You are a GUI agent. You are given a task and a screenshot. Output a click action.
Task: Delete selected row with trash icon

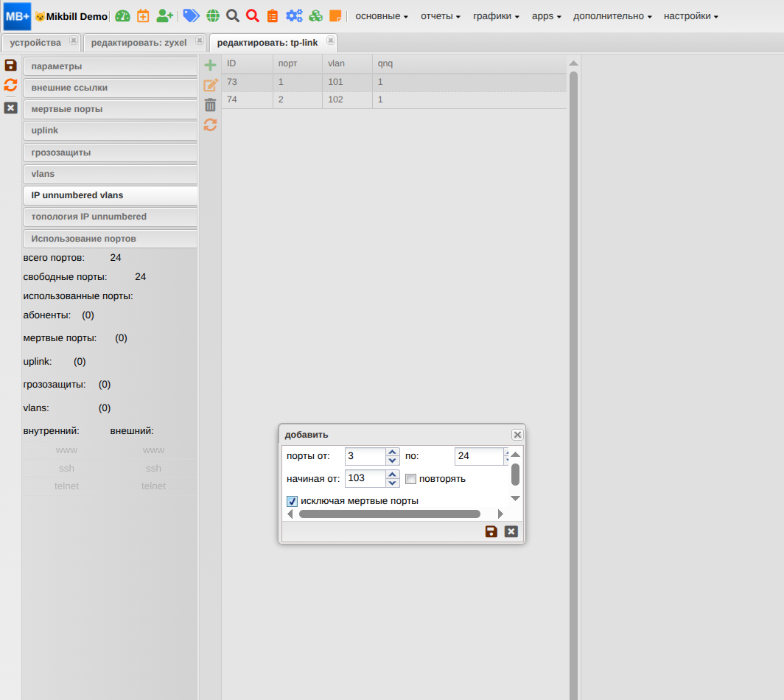[x=210, y=105]
